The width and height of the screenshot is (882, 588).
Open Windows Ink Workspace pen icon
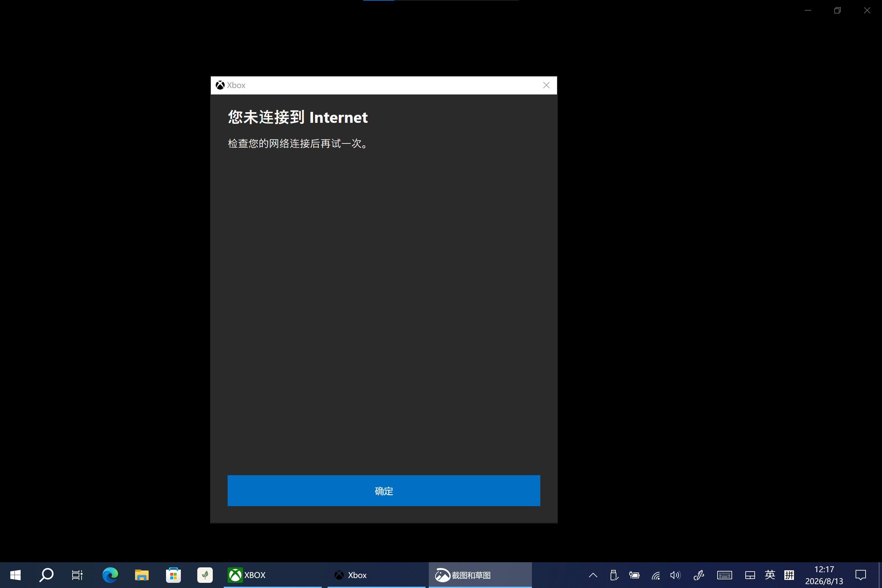699,575
